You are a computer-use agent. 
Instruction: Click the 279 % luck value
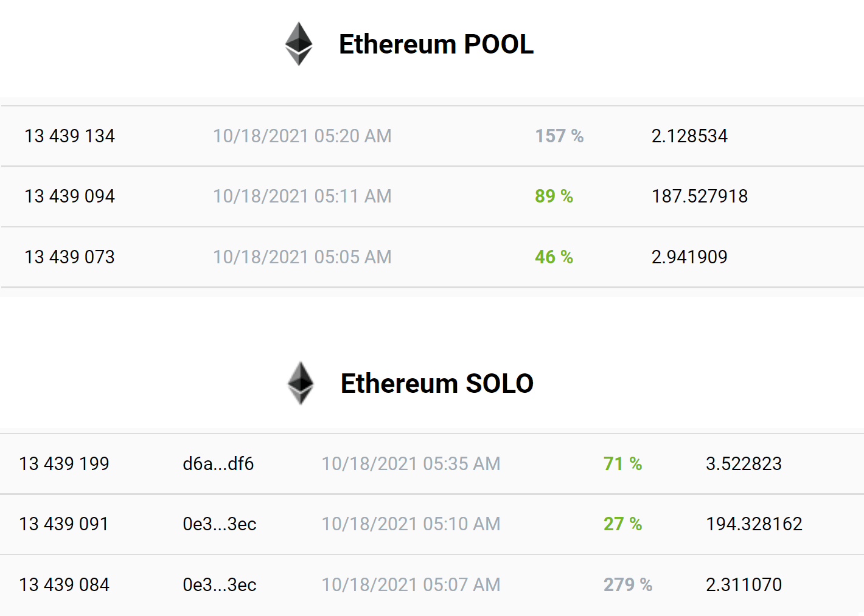coord(627,584)
